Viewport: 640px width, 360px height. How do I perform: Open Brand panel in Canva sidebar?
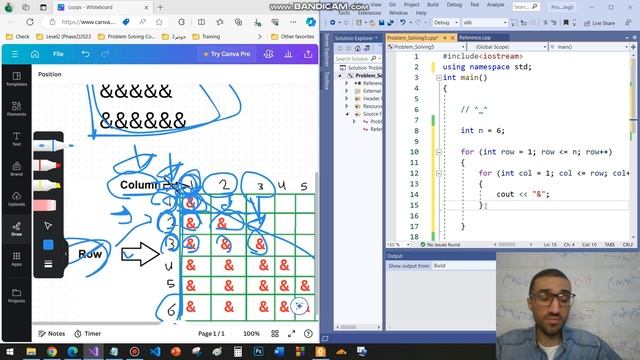coord(16,169)
